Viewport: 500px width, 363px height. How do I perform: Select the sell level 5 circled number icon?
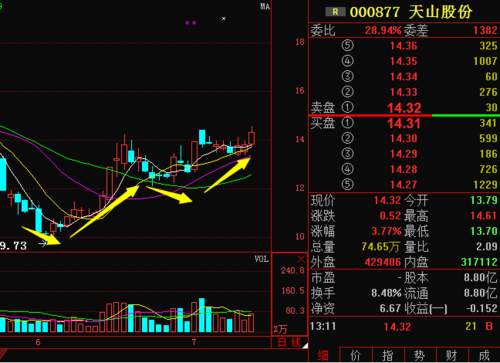347,45
